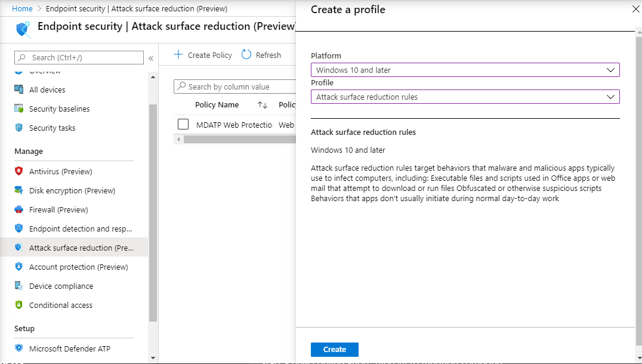Click the Antivirus shield icon
This screenshot has height=364, width=642.
[x=18, y=171]
